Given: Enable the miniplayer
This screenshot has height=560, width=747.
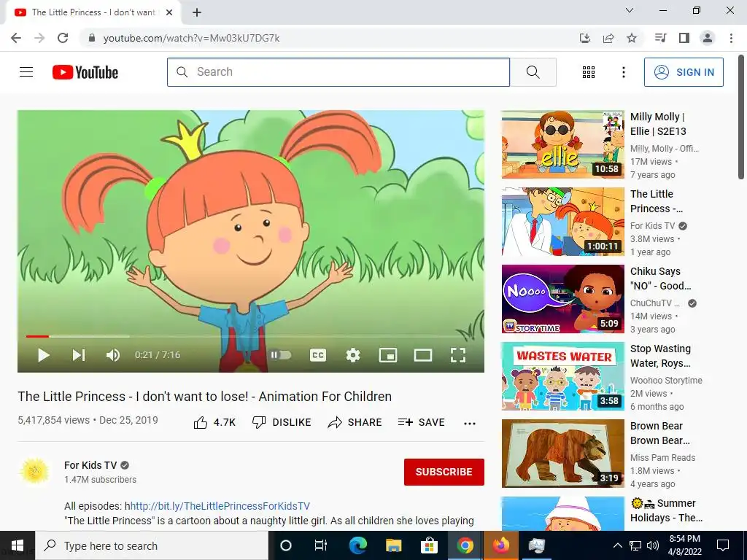Looking at the screenshot, I should (388, 355).
